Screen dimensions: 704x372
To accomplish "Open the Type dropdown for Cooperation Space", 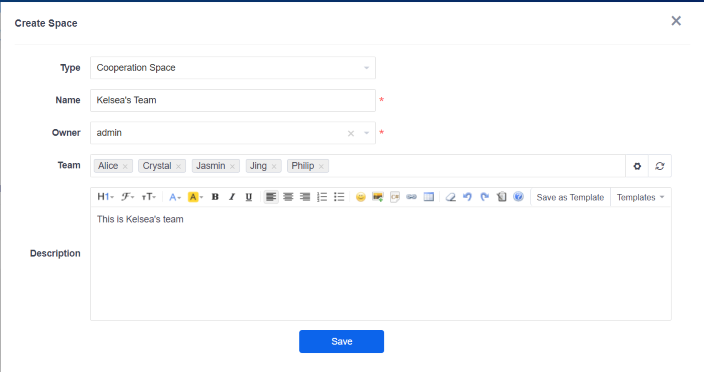I will 233,68.
